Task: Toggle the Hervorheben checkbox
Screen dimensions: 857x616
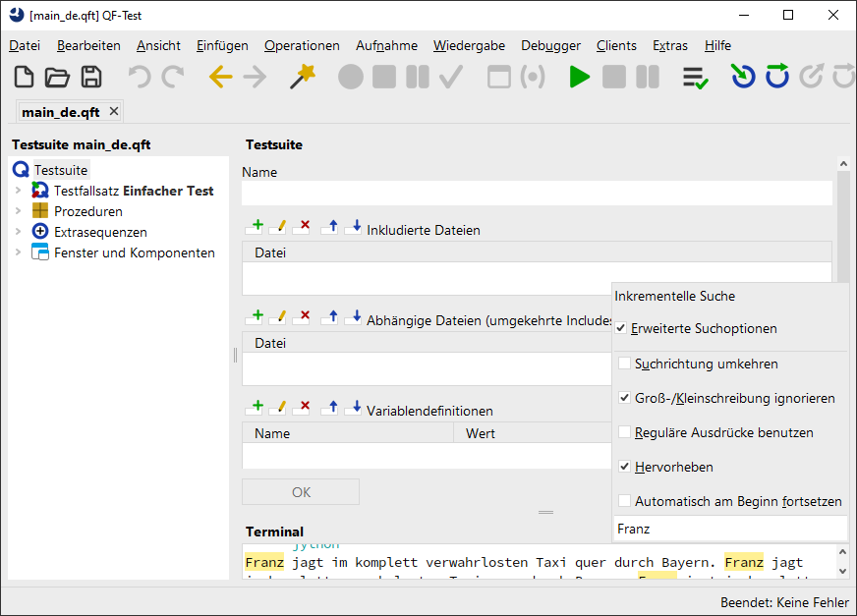Action: [624, 467]
